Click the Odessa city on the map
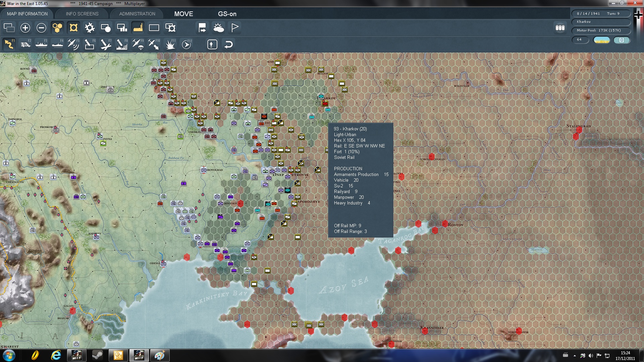The width and height of the screenshot is (644, 362). coord(155,263)
